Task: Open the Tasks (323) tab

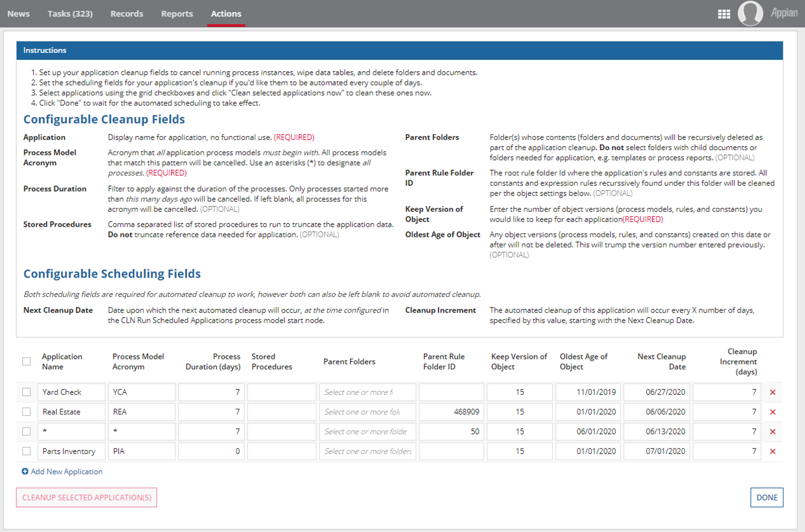Action: click(x=70, y=14)
